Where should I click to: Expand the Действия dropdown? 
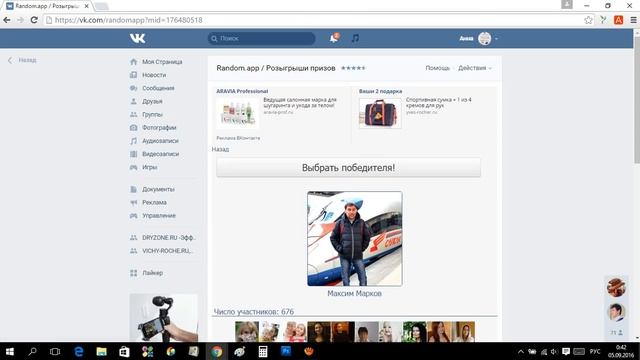coord(475,68)
